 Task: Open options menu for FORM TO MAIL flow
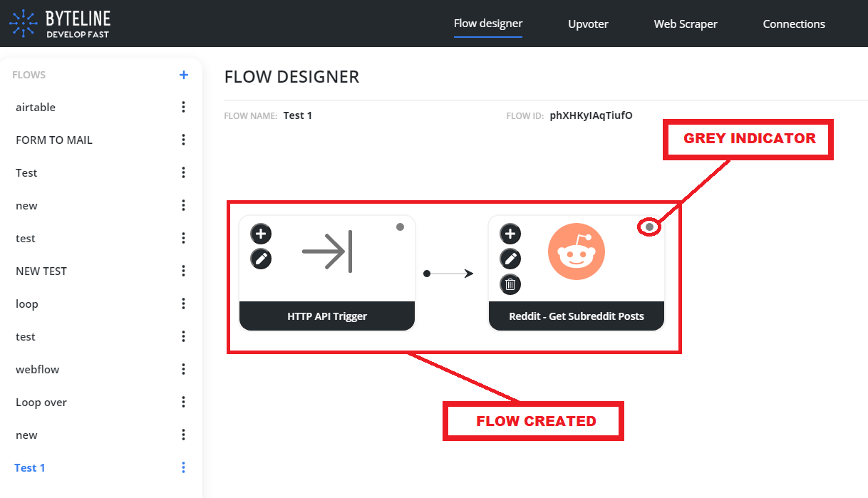[x=183, y=140]
